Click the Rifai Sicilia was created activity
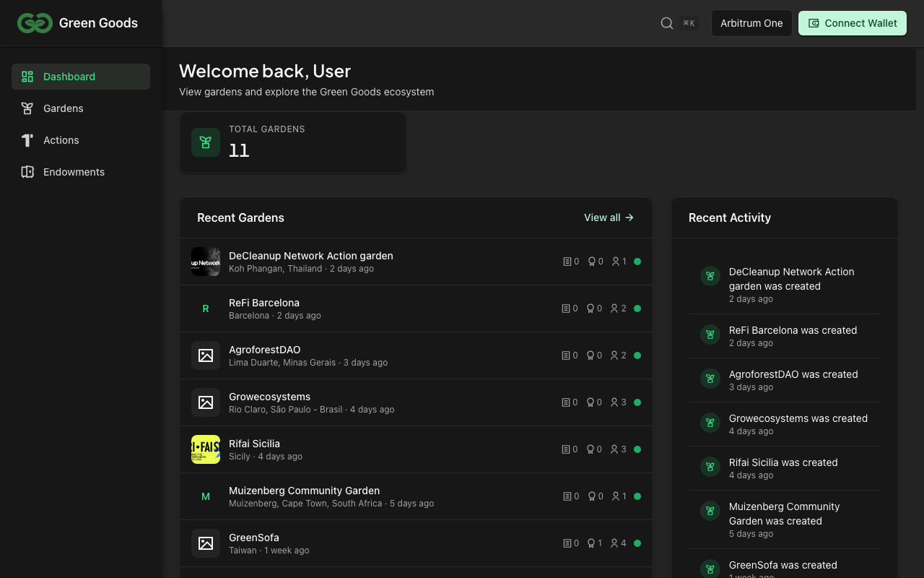 (x=783, y=462)
